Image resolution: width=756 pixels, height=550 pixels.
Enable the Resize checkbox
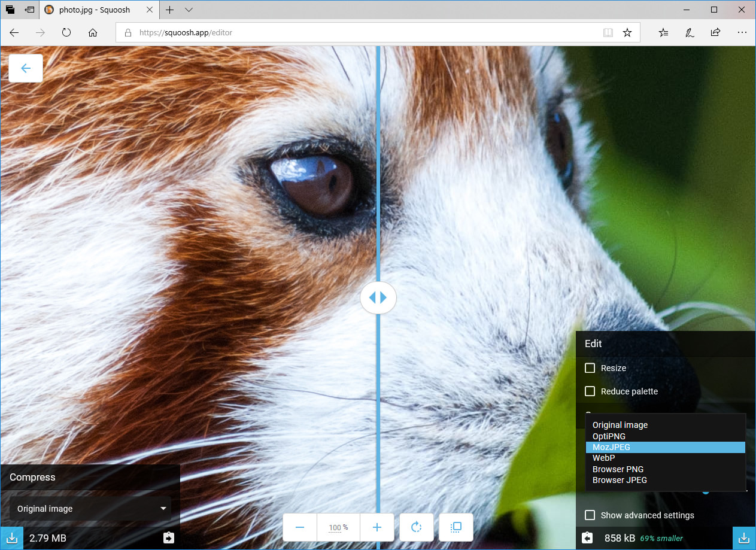pyautogui.click(x=590, y=368)
